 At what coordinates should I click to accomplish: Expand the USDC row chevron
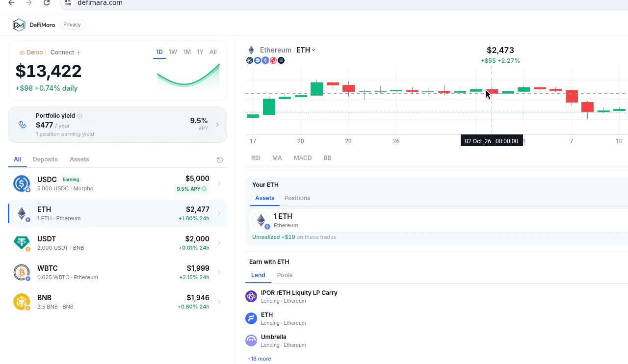[x=219, y=183]
